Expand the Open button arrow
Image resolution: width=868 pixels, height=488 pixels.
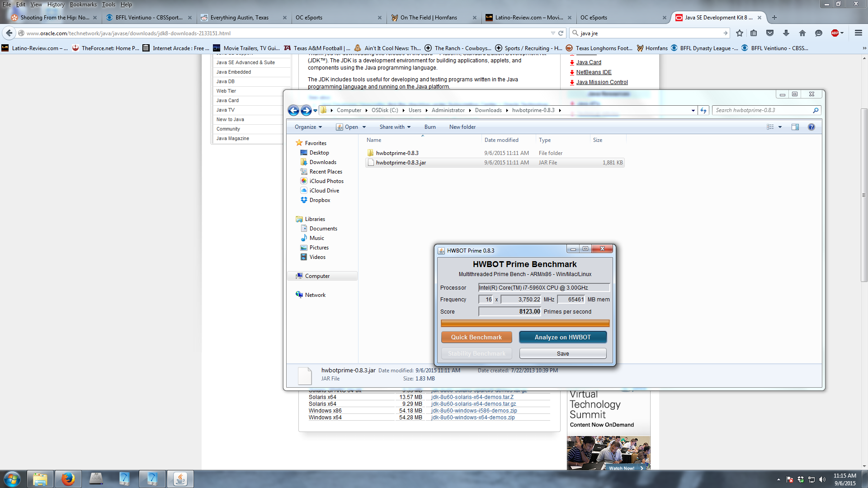364,127
